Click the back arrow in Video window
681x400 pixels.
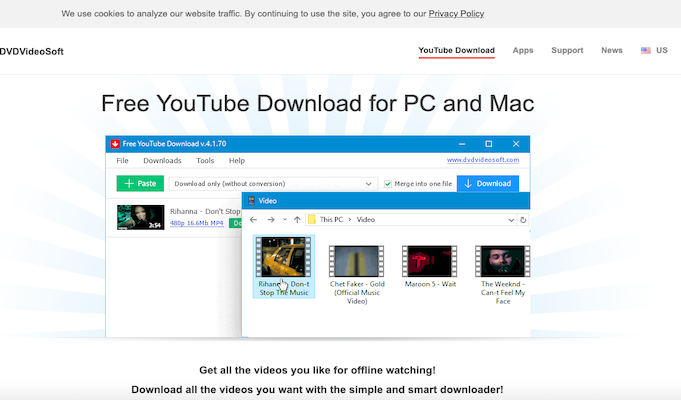254,220
